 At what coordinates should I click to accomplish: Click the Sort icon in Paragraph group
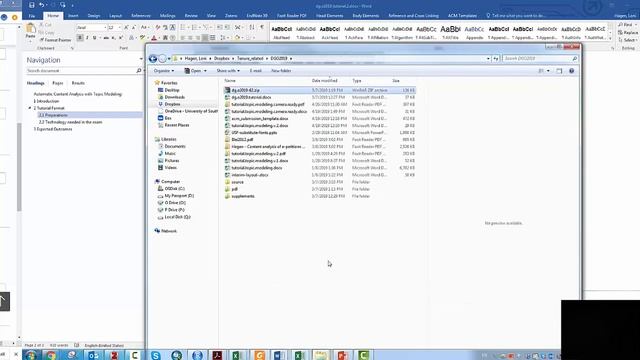point(252,27)
